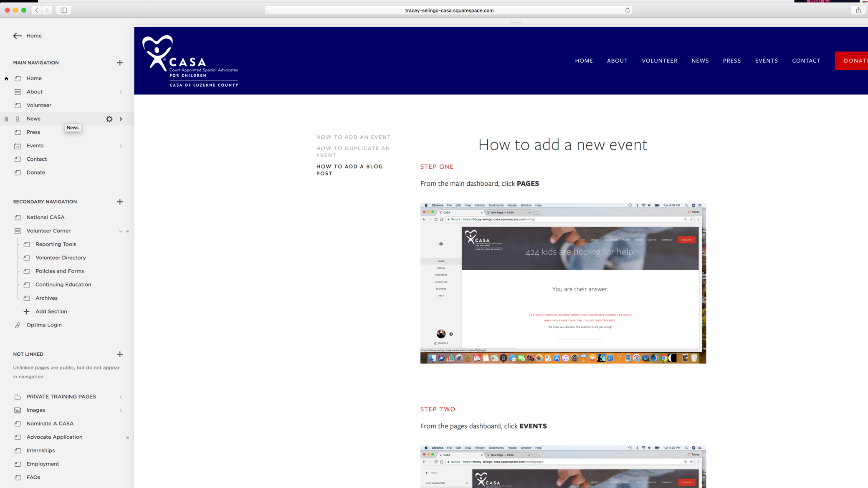
Task: Open ABOUT in site navigation
Action: tap(617, 61)
